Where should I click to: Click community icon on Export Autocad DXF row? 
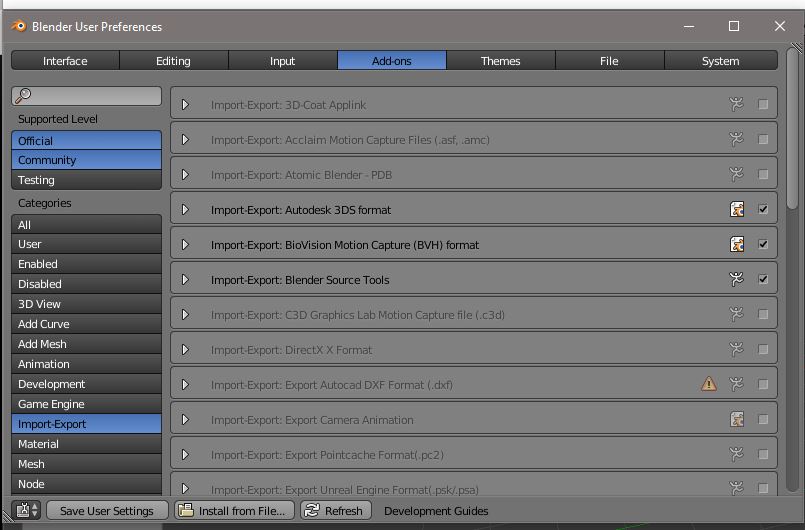[736, 384]
